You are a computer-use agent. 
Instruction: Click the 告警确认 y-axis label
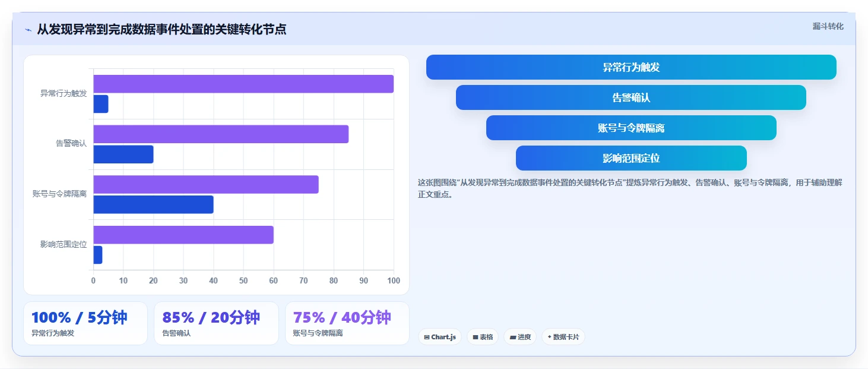(x=71, y=144)
